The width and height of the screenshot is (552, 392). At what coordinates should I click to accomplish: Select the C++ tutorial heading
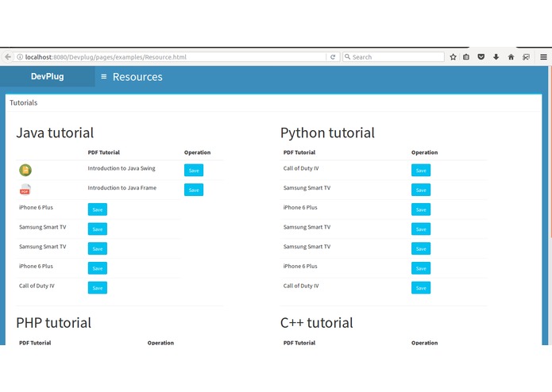(316, 323)
